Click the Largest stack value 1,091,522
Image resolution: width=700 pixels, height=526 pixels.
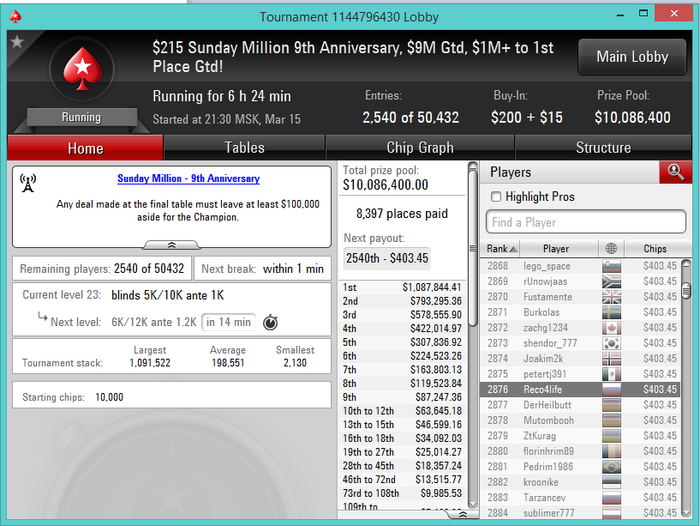[x=150, y=363]
